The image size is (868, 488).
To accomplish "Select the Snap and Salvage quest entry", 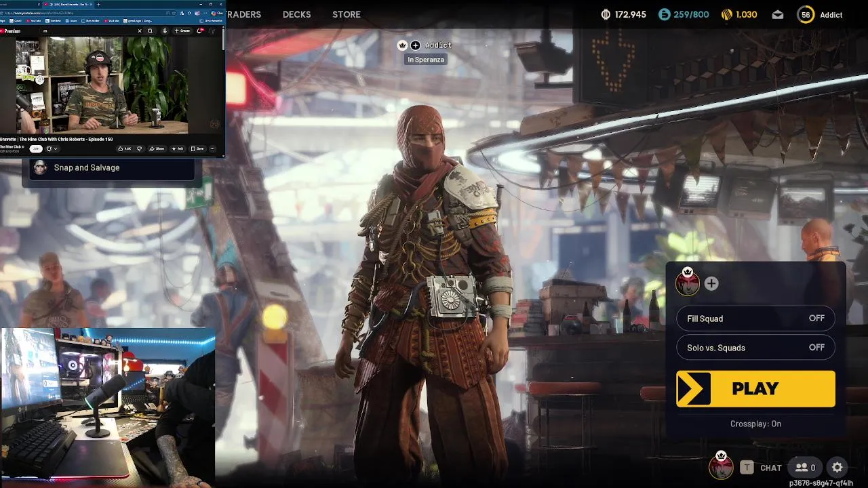I will click(111, 168).
